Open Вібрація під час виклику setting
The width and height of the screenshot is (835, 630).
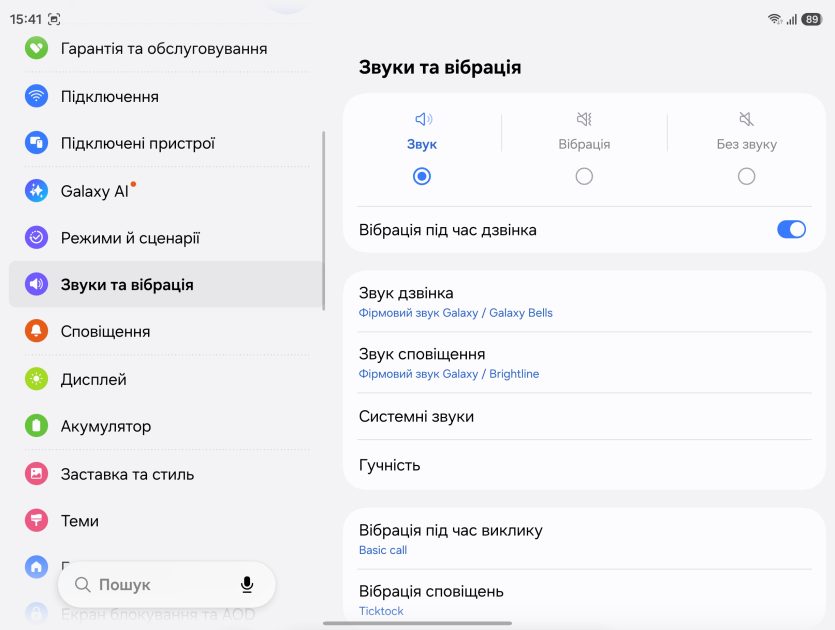[584, 539]
